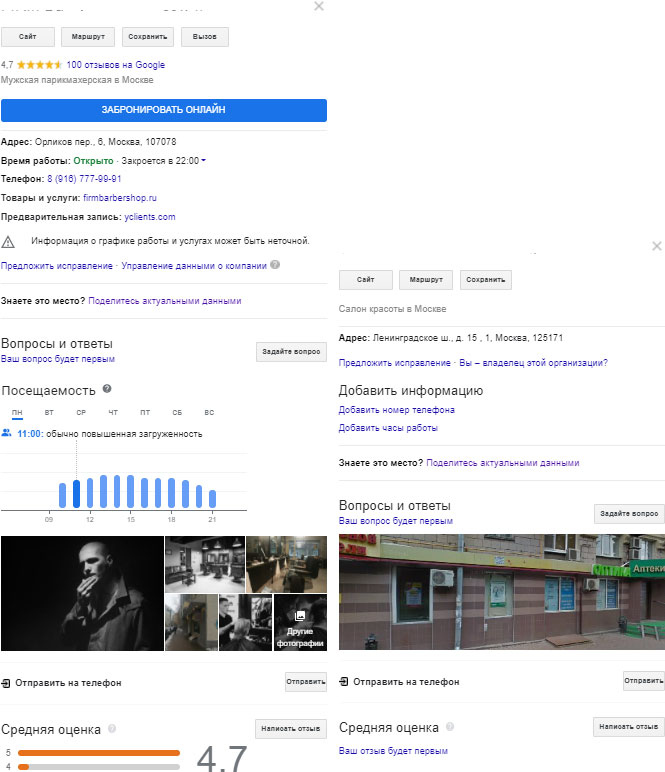Click Добавить часы работы link
Screen dimensions: 665x772
tap(388, 428)
